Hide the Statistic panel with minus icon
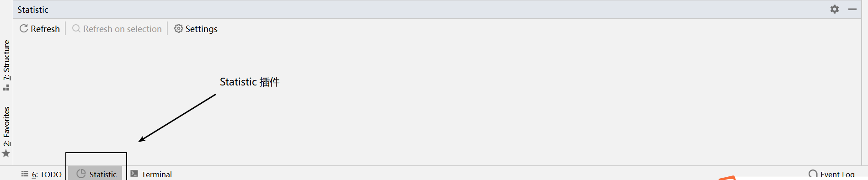 [x=852, y=9]
